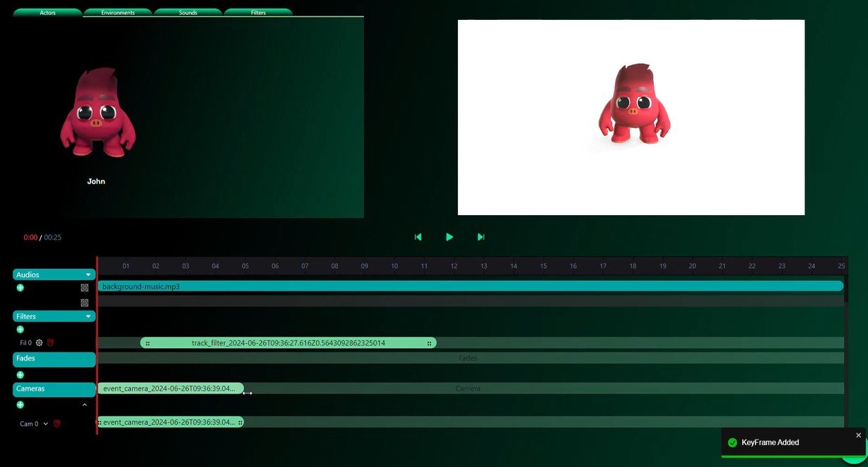Screen dimensions: 868x467
Task: Add a new fade with the plus icon
Action: click(x=20, y=375)
